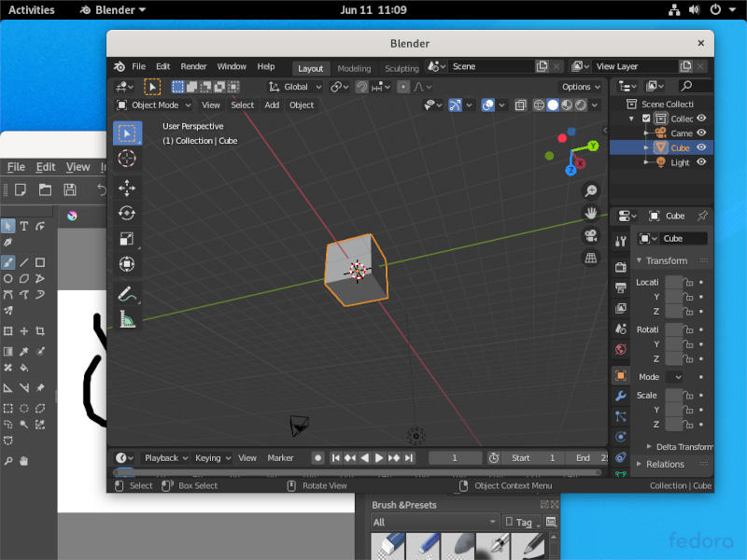Click Render in the top menu bar
747x560 pixels.
coord(193,66)
